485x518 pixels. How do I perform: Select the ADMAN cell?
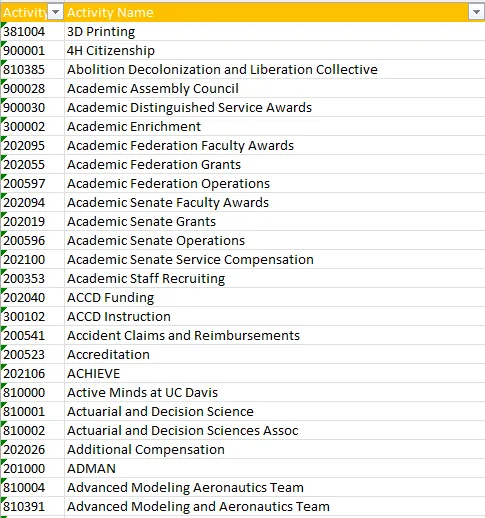tap(275, 469)
